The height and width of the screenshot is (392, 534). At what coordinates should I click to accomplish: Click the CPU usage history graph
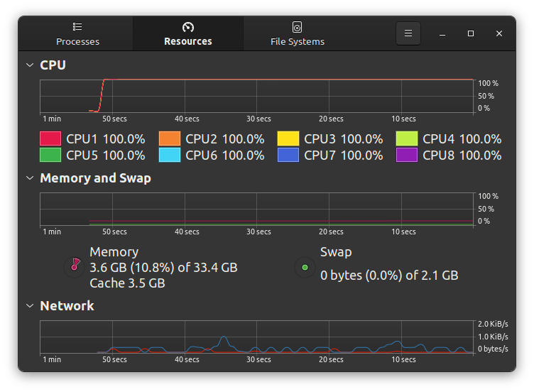coord(256,96)
